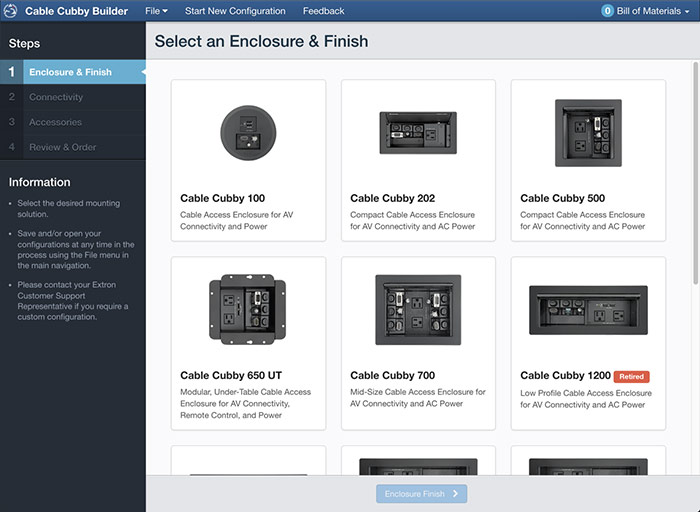
Task: Select the Cable Cubby 100 product image
Action: [248, 133]
